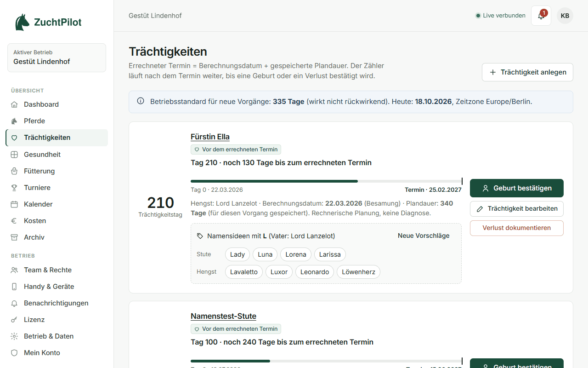Screen dimensions: 588x368
Task: Click the Archiv box icon
Action: [x=14, y=237]
